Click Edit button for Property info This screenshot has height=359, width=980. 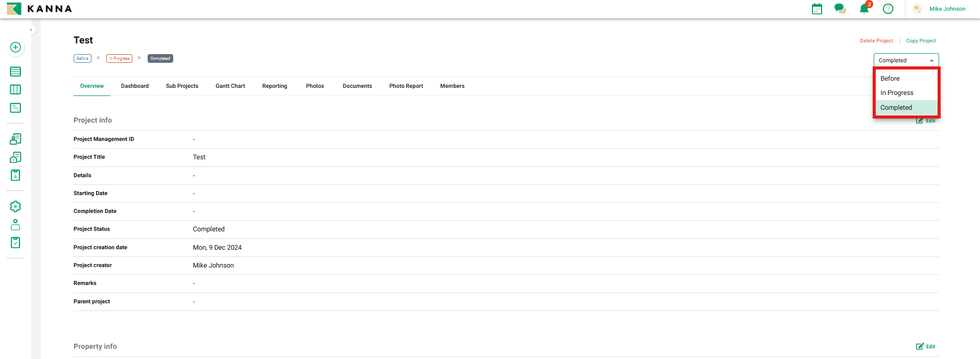(925, 347)
